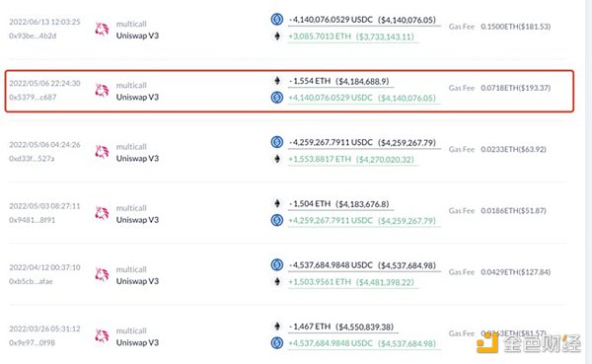Click ETH icon beside +1,503.9561 ETH
Screen dimensions: 592x364
277,282
